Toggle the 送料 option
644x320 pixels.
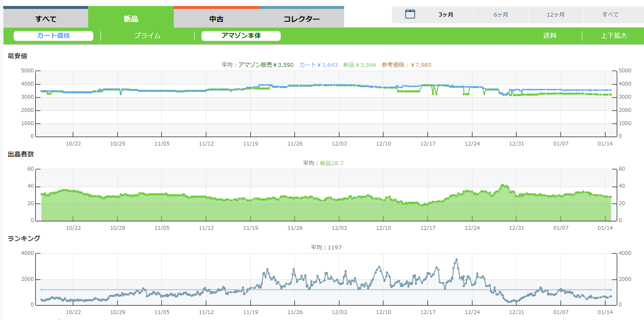click(549, 36)
